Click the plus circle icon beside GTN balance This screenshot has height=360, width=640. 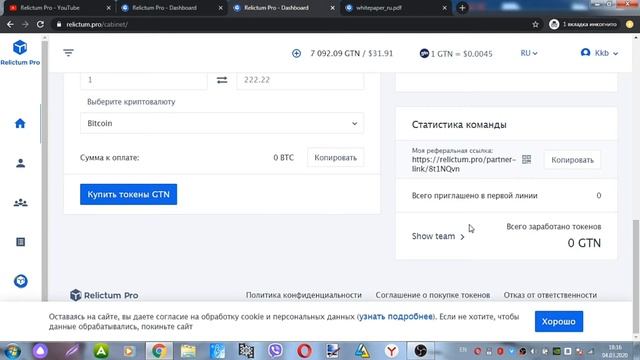pos(296,53)
